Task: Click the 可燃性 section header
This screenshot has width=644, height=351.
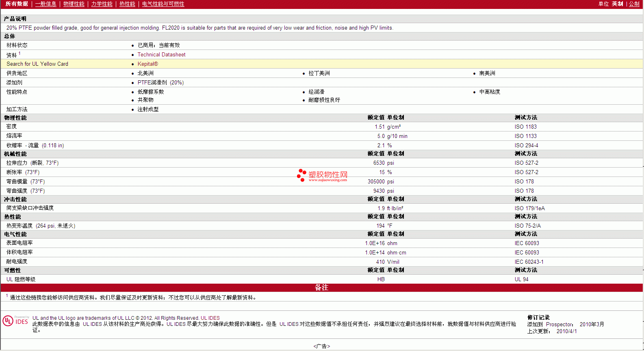Action: coord(12,271)
